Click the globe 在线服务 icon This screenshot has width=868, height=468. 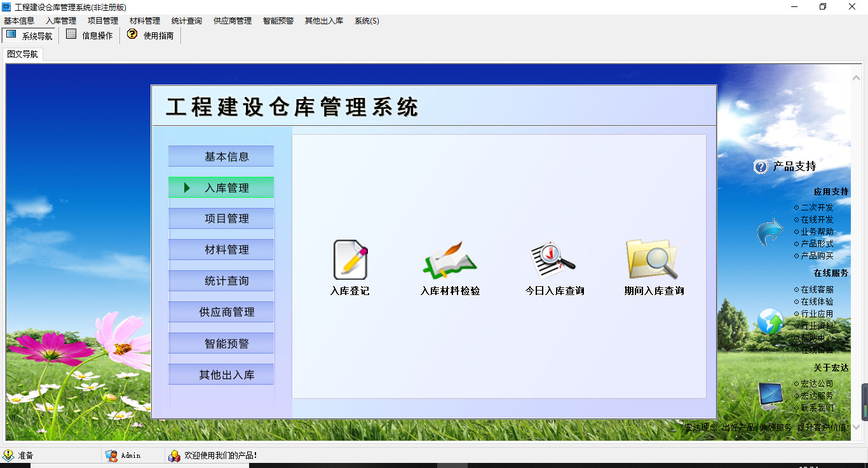pyautogui.click(x=770, y=321)
